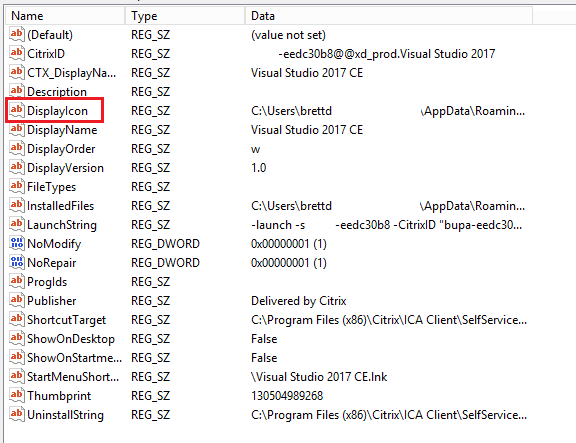Image resolution: width=576 pixels, height=443 pixels.
Task: Click 'False' data in the ShowOnDesktop row
Action: pyautogui.click(x=264, y=339)
